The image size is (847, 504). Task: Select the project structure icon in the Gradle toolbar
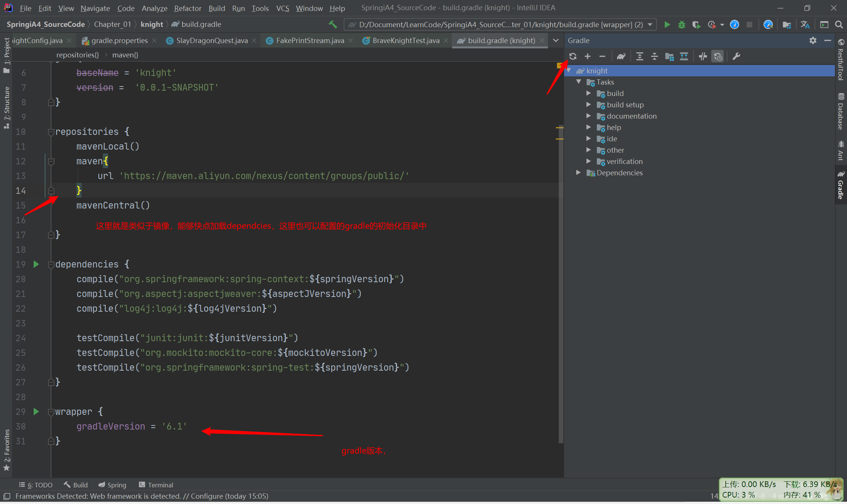669,57
